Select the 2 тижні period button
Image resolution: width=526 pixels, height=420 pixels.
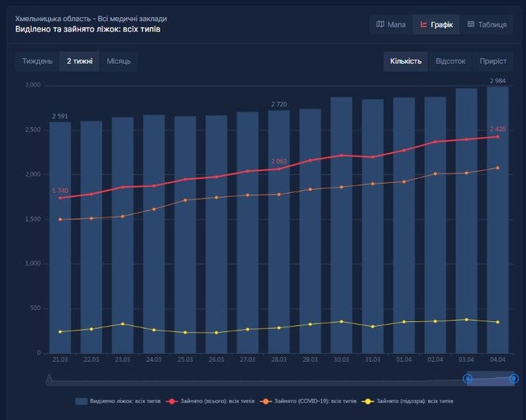pyautogui.click(x=79, y=61)
